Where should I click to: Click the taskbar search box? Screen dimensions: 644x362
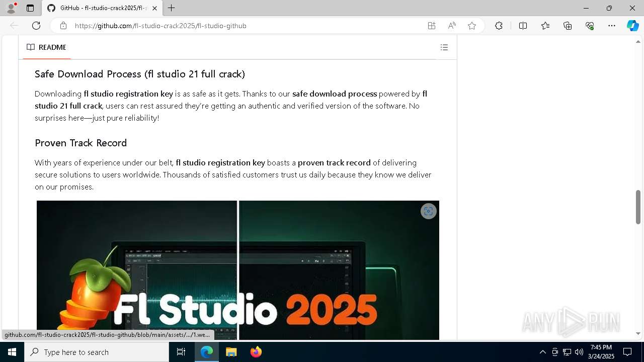pos(97,352)
